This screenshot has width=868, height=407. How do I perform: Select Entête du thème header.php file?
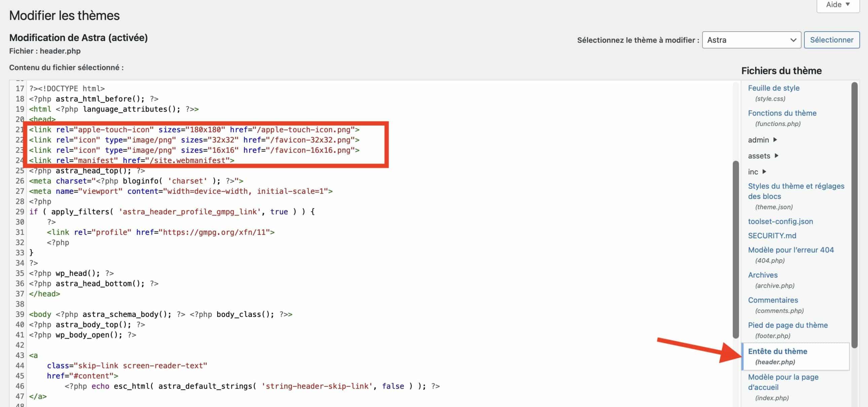coord(796,357)
